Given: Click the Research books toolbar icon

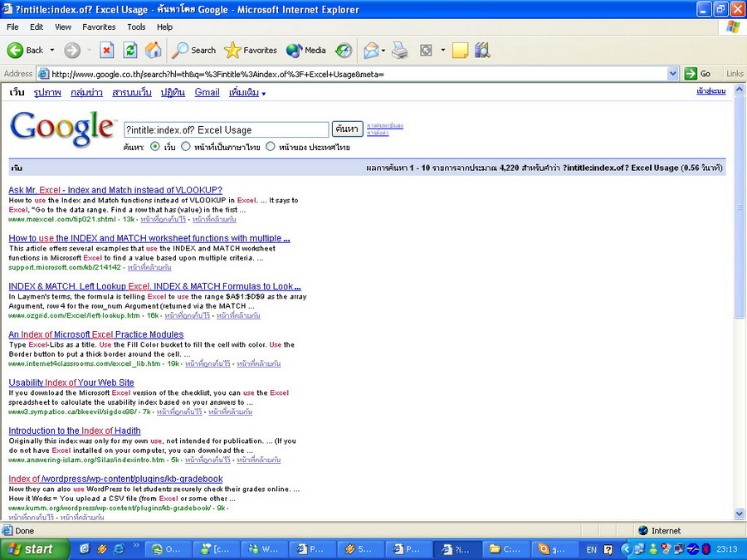Looking at the screenshot, I should coord(482,50).
